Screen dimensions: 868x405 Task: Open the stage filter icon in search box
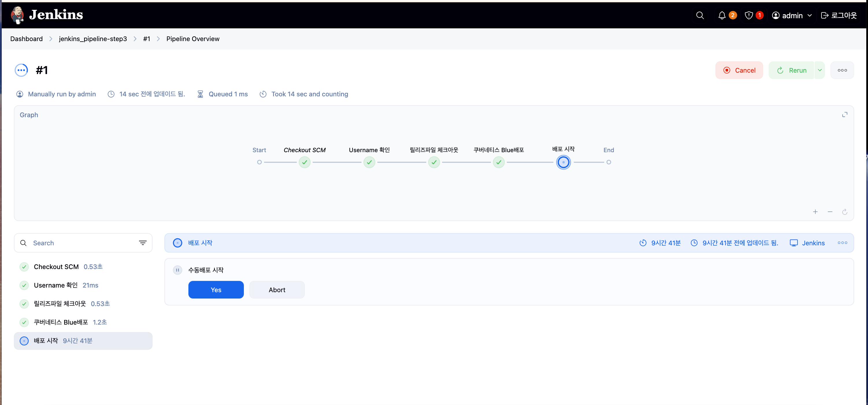[142, 243]
